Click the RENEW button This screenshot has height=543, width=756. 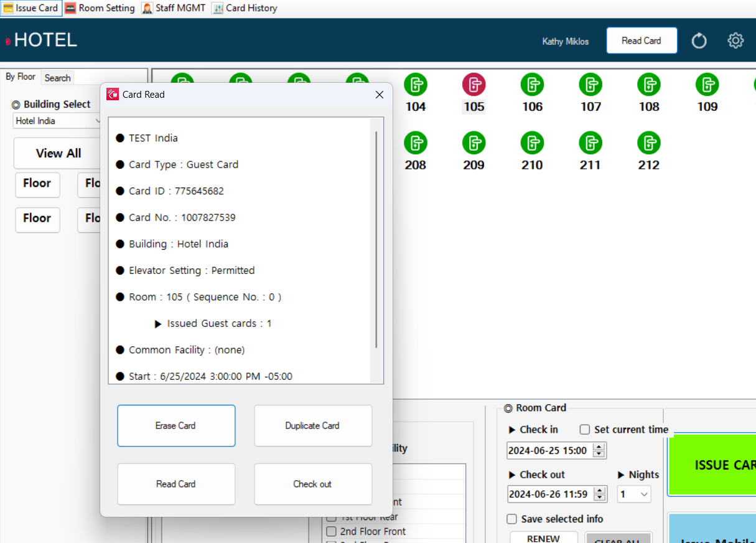[544, 537]
